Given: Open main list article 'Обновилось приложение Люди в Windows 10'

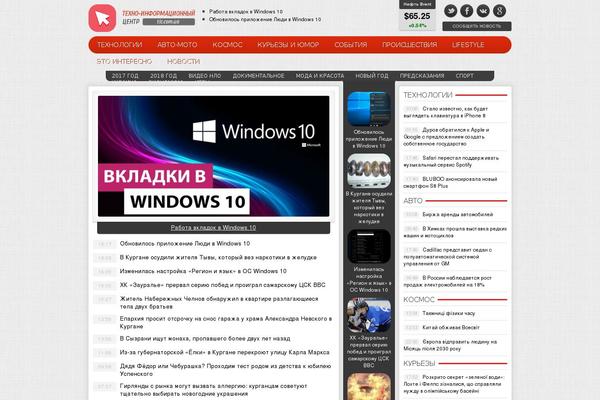Looking at the screenshot, I should [x=185, y=243].
